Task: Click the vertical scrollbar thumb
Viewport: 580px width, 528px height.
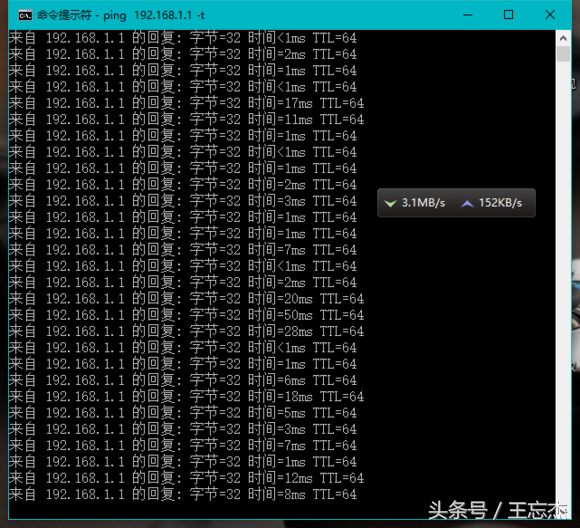Action: point(563,54)
